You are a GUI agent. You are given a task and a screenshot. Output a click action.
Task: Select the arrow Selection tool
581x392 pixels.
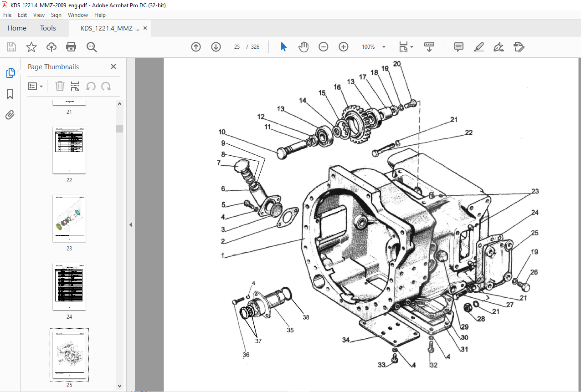(x=283, y=47)
